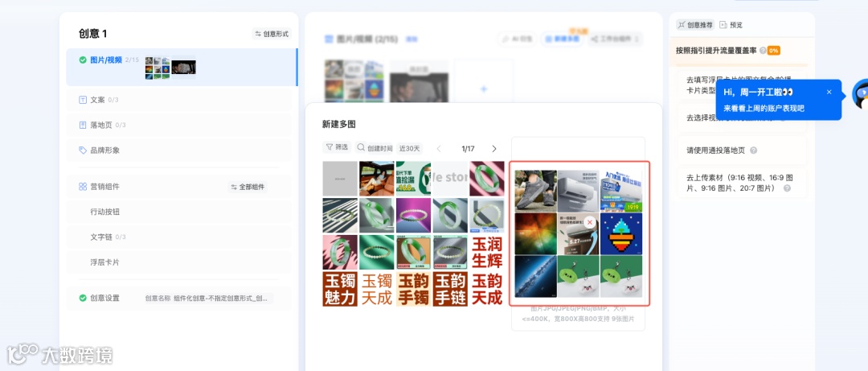
Task: Select the 行动按钮 component
Action: pyautogui.click(x=178, y=212)
